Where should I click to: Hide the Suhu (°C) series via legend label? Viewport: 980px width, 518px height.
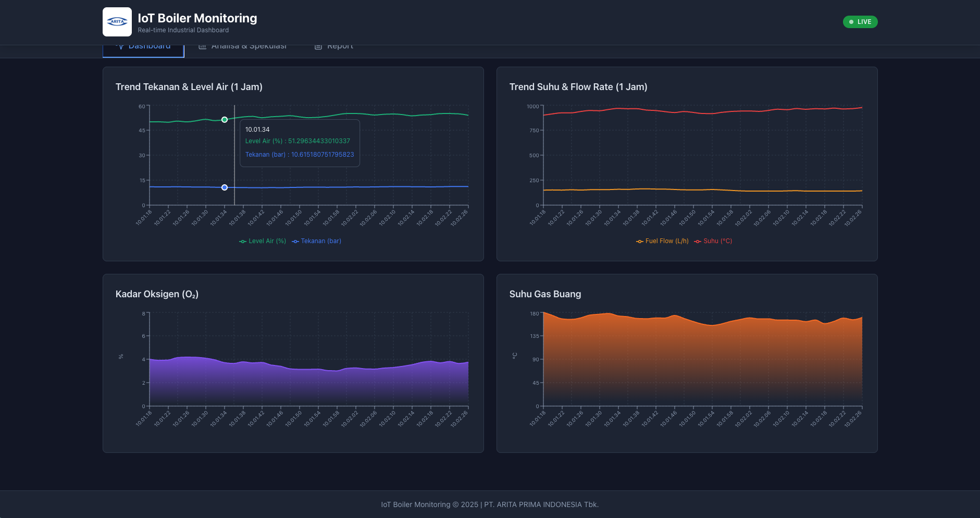(717, 241)
